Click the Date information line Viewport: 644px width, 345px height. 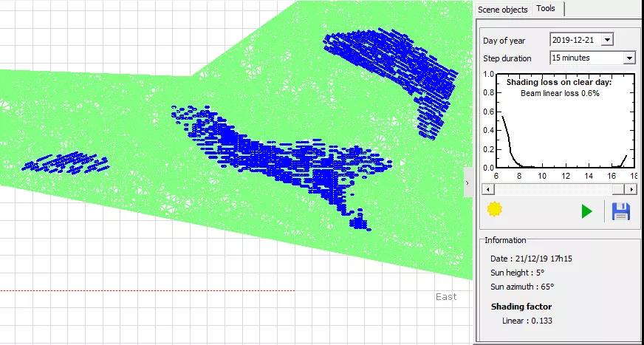[x=529, y=258]
